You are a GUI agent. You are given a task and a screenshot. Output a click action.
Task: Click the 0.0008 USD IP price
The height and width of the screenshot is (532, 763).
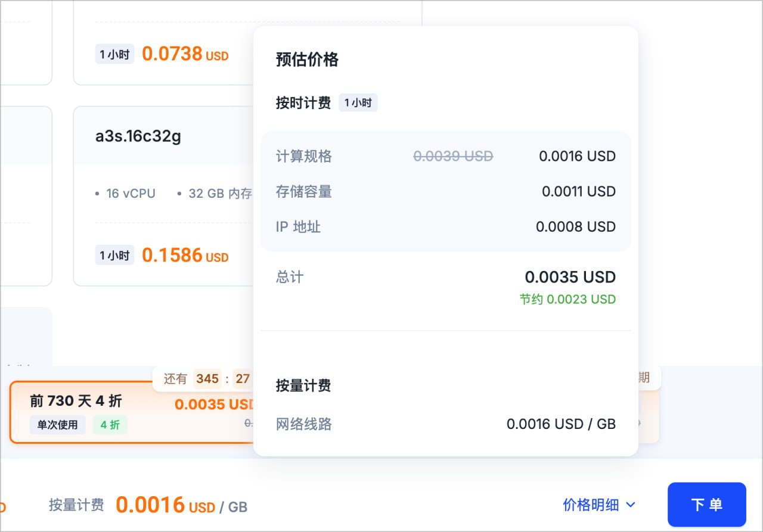(576, 227)
